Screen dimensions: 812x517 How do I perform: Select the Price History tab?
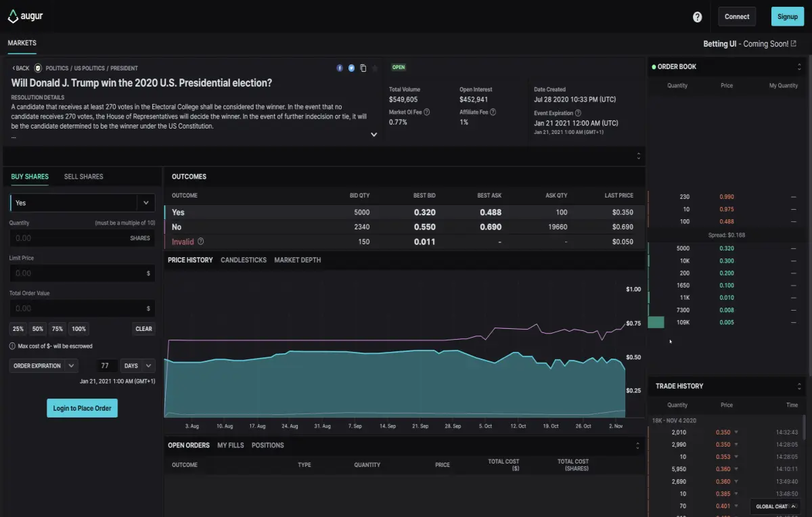190,261
